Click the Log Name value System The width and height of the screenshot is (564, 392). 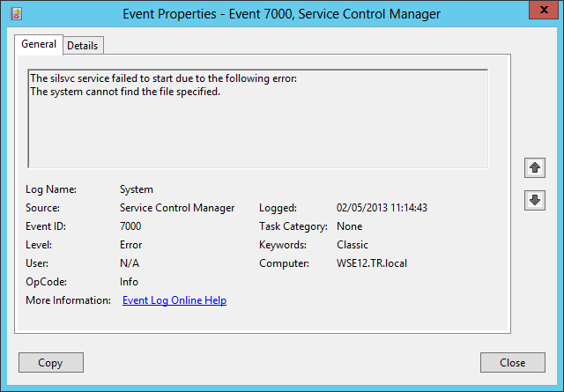click(137, 189)
